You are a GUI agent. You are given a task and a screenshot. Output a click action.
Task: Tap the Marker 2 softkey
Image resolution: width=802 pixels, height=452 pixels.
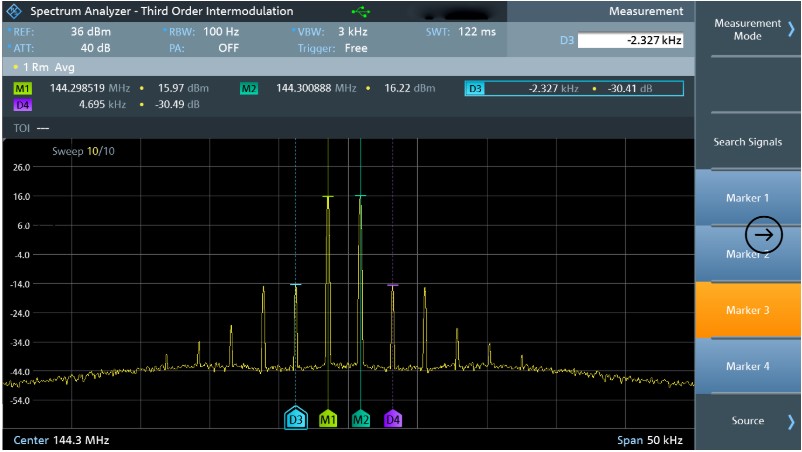pyautogui.click(x=748, y=254)
